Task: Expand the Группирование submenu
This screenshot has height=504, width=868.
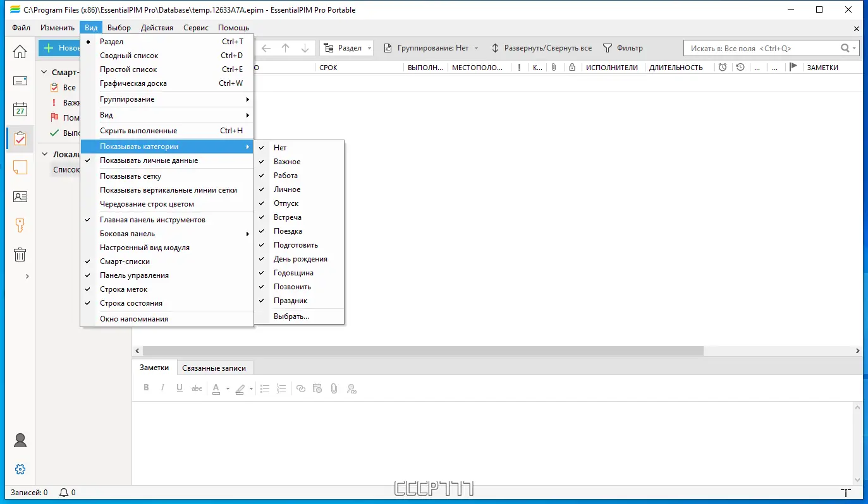Action: tap(167, 99)
